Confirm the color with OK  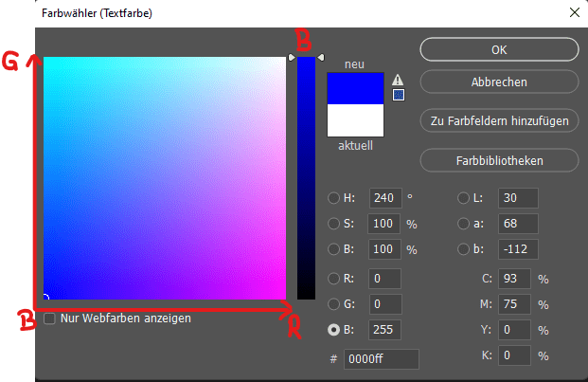tap(499, 49)
